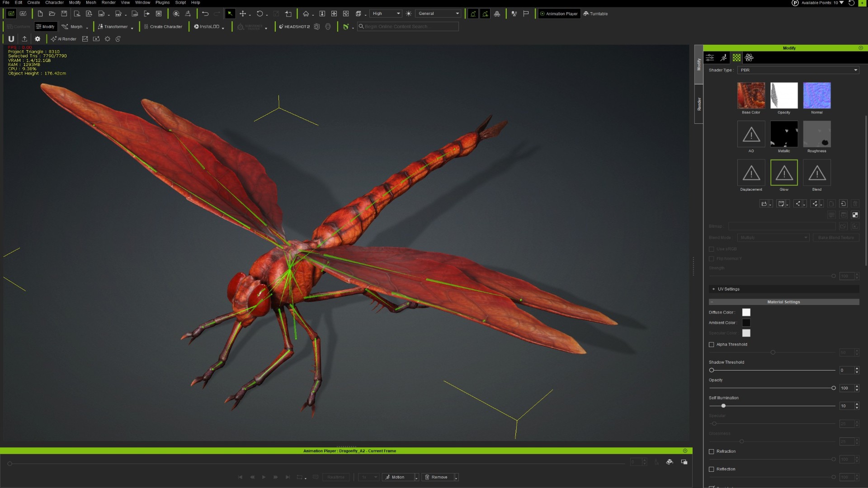Click the Diffuse Color swatch
Screen dimensions: 868x488
tap(746, 312)
